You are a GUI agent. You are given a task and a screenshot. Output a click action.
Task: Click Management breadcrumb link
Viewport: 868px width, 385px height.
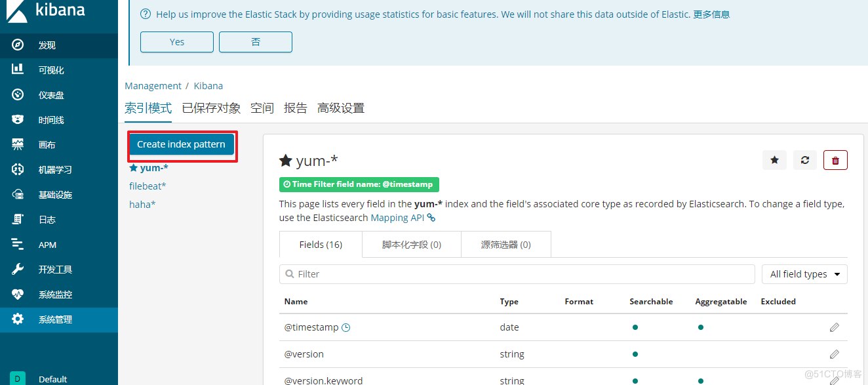pos(153,86)
